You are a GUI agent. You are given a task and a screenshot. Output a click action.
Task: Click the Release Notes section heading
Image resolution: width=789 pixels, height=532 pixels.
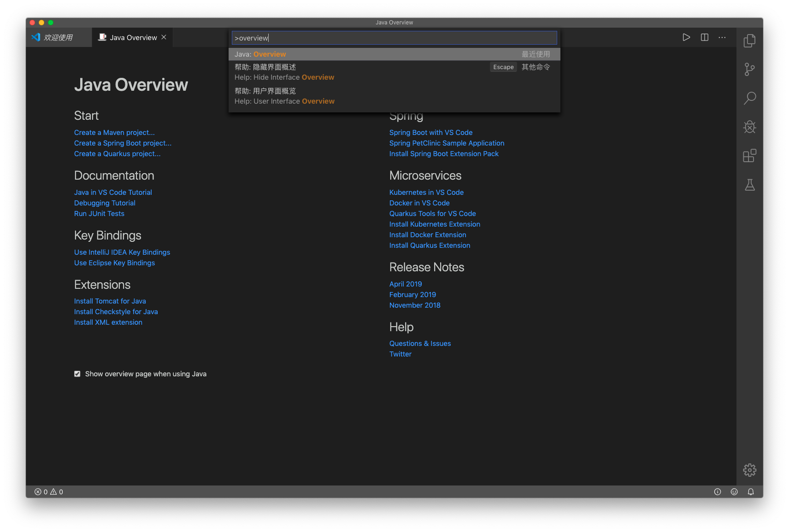pyautogui.click(x=426, y=267)
